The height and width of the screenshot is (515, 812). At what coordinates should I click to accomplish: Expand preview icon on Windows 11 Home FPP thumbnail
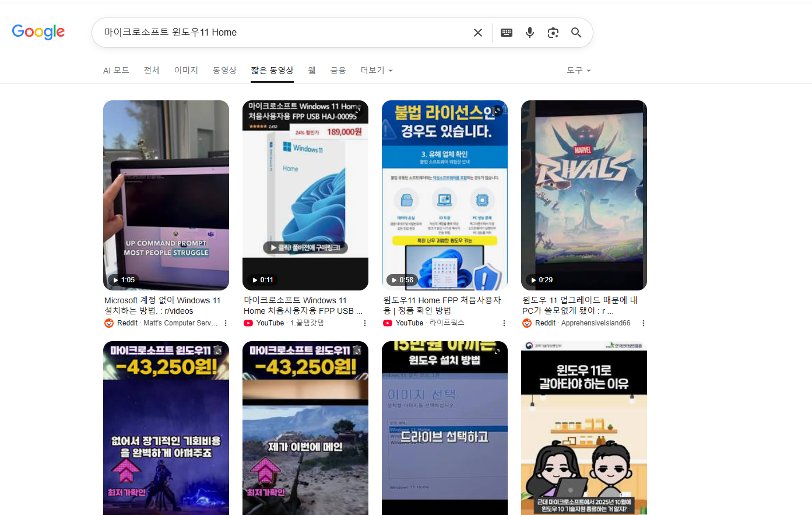(358, 110)
